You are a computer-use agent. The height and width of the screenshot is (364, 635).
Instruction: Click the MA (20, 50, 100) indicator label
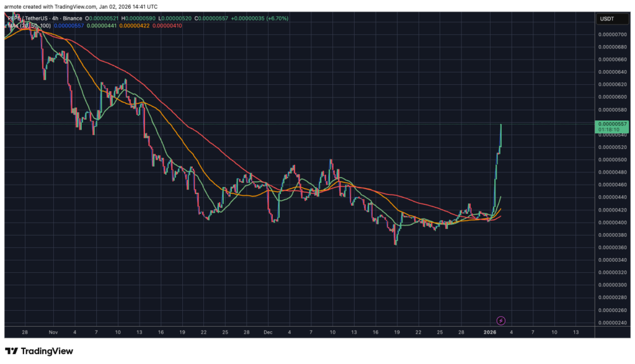tap(28, 25)
